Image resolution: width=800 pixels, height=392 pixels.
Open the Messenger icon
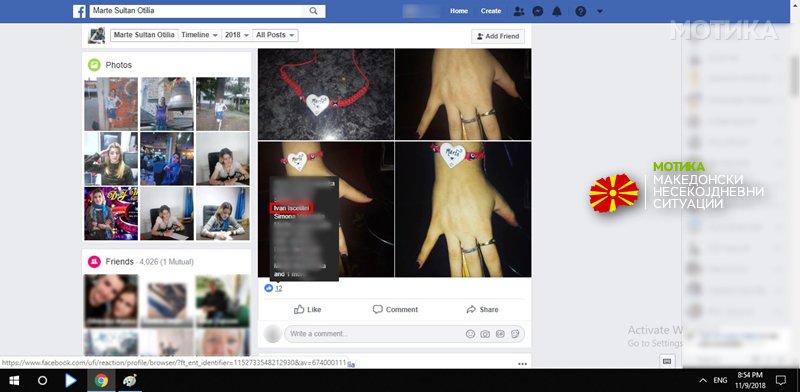(x=538, y=11)
